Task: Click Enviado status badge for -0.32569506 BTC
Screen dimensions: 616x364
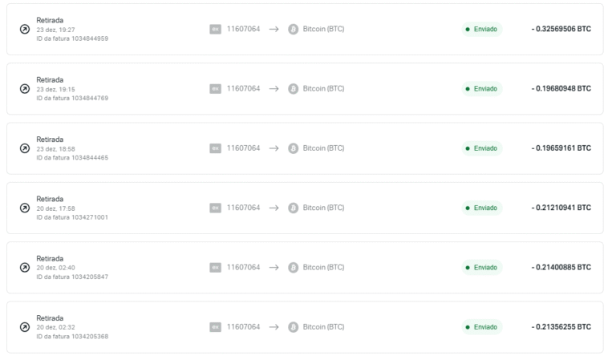Action: point(481,29)
